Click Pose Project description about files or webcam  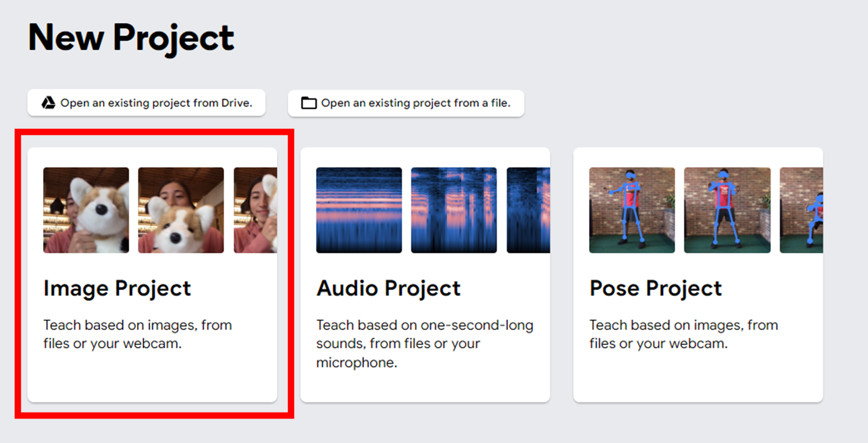tap(684, 334)
